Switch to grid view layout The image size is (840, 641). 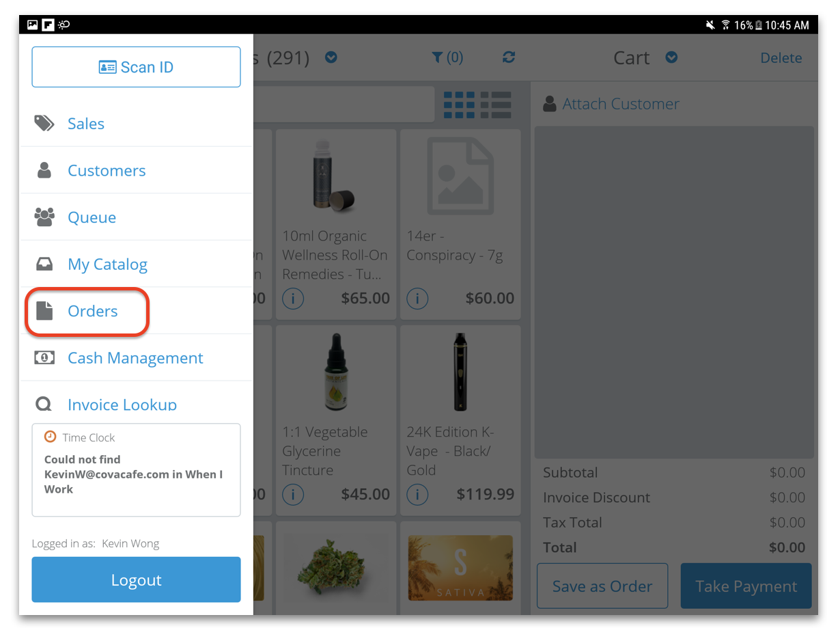coord(459,105)
